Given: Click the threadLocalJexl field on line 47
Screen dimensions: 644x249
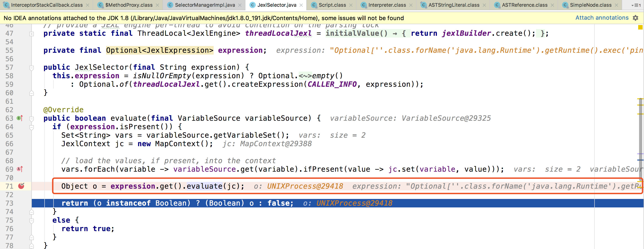Looking at the screenshot, I should coord(278,33).
